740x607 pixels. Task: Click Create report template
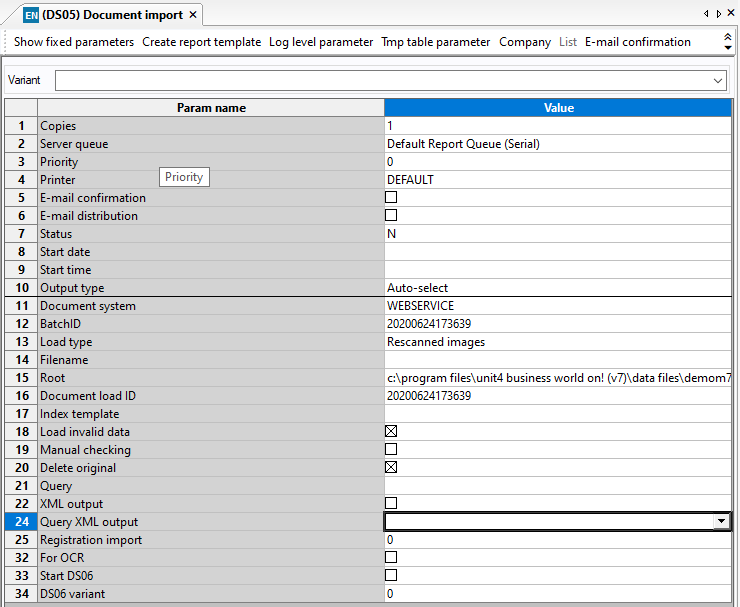(x=201, y=42)
